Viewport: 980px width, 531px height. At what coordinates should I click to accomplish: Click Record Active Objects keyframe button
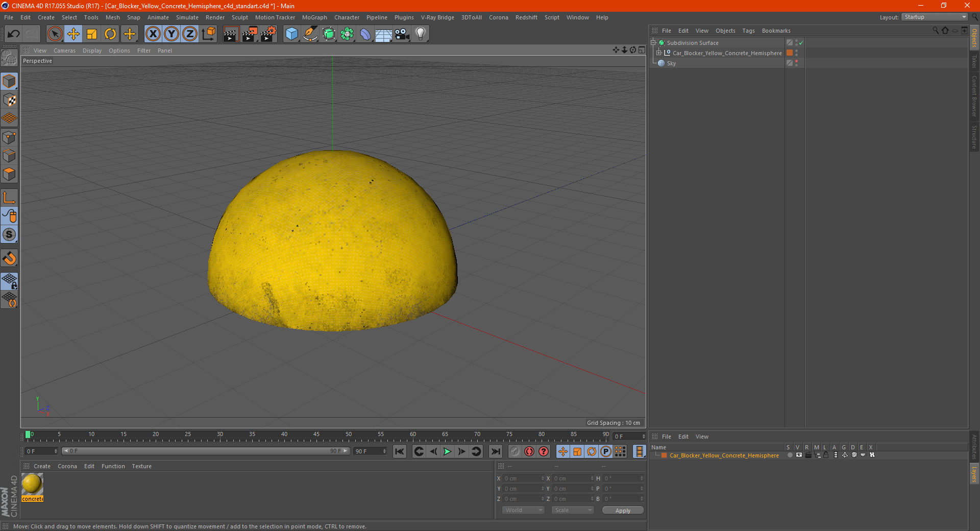[x=515, y=451]
